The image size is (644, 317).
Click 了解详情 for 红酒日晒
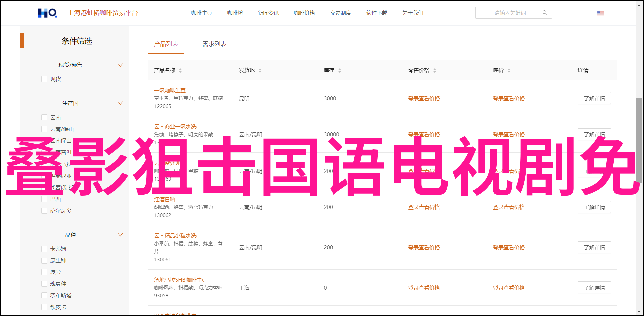click(594, 207)
